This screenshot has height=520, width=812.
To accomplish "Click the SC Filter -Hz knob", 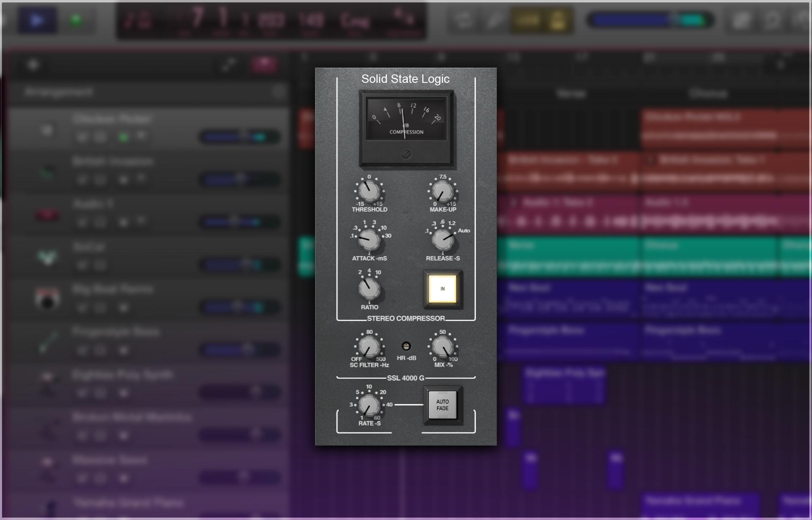I will [x=369, y=346].
